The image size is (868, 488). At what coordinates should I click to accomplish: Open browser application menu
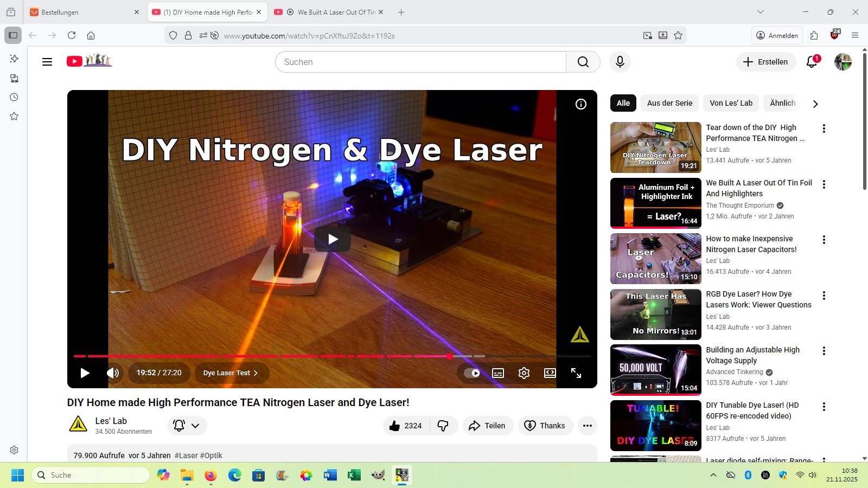855,35
